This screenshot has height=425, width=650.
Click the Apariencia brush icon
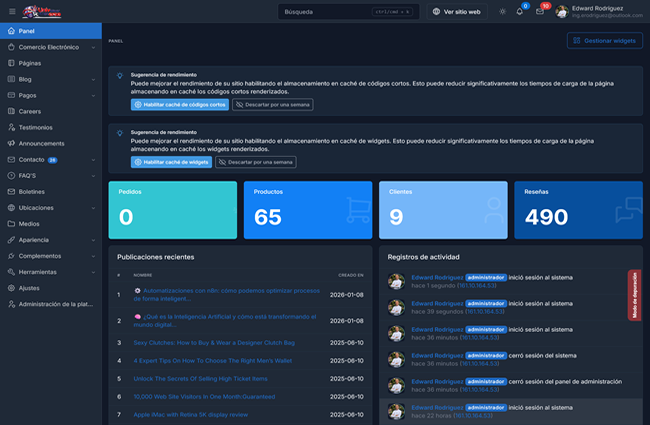click(x=11, y=240)
